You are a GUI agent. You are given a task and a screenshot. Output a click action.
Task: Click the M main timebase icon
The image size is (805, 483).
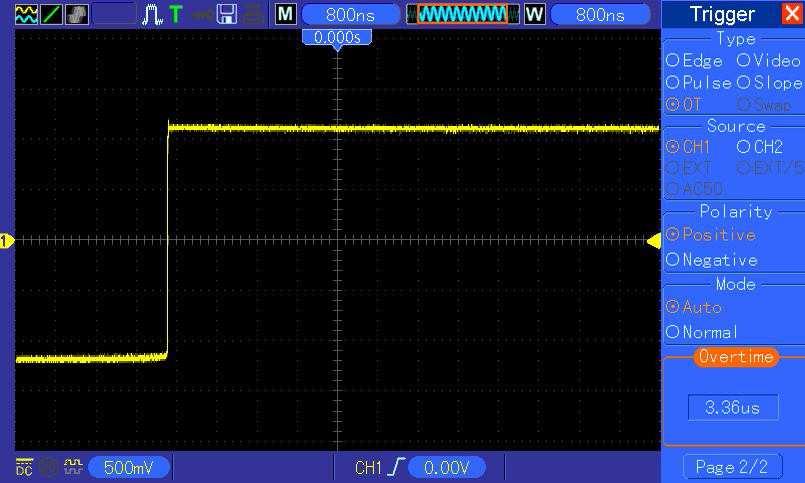pyautogui.click(x=285, y=14)
